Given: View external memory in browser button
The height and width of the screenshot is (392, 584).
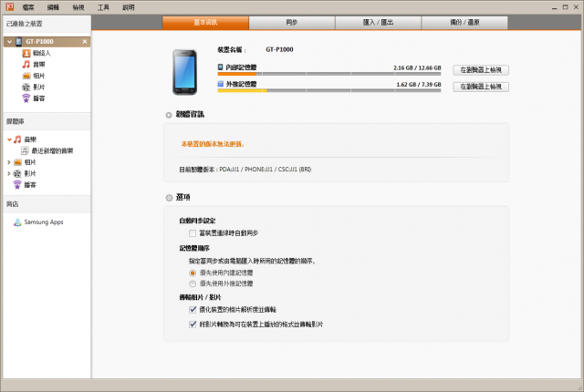Looking at the screenshot, I should coord(481,87).
